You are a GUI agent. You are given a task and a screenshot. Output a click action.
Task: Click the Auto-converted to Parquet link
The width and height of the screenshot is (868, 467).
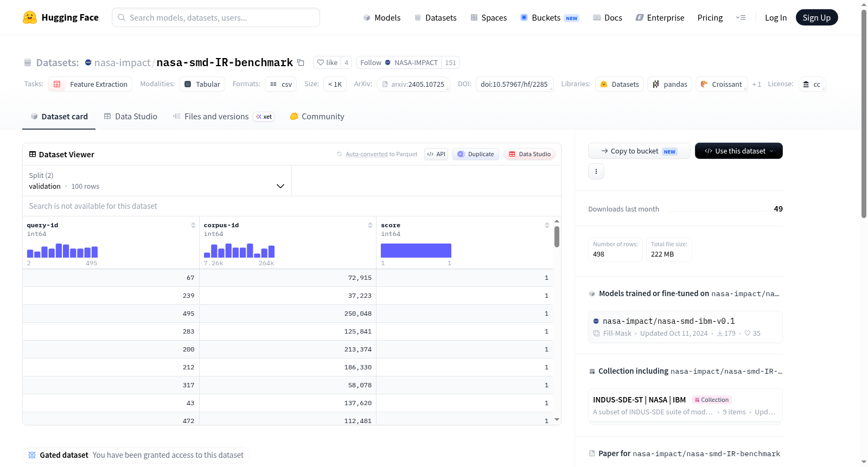(381, 154)
